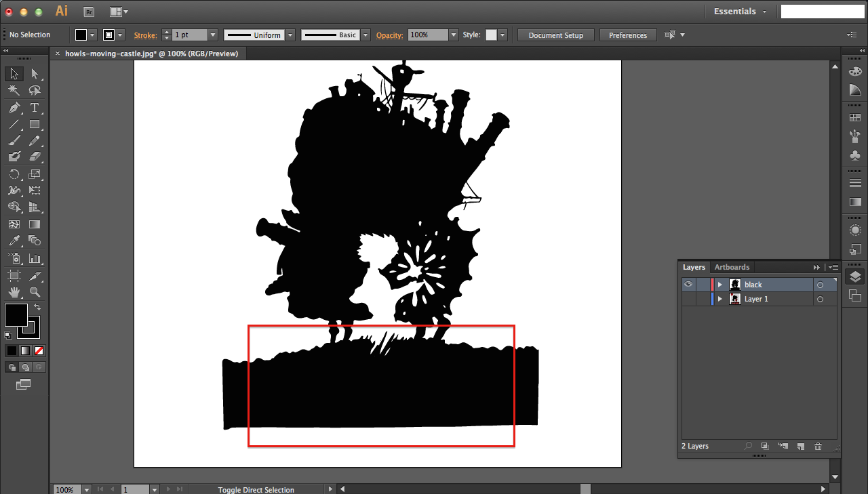Toggle lock box for Layer 1
Image resolution: width=868 pixels, height=494 pixels.
[703, 299]
